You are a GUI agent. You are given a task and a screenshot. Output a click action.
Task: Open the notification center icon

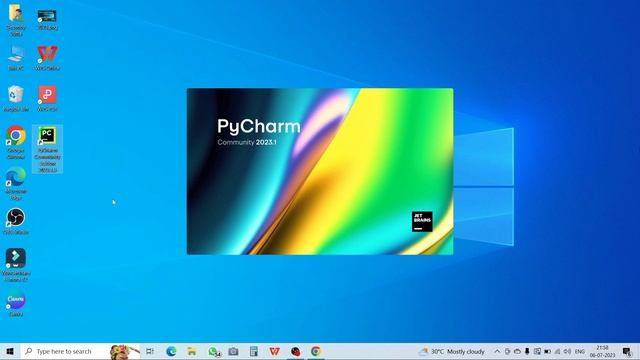pos(627,351)
